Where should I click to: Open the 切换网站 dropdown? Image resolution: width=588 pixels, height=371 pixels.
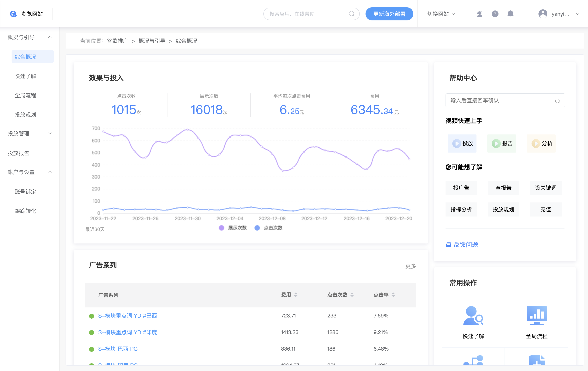tap(441, 14)
